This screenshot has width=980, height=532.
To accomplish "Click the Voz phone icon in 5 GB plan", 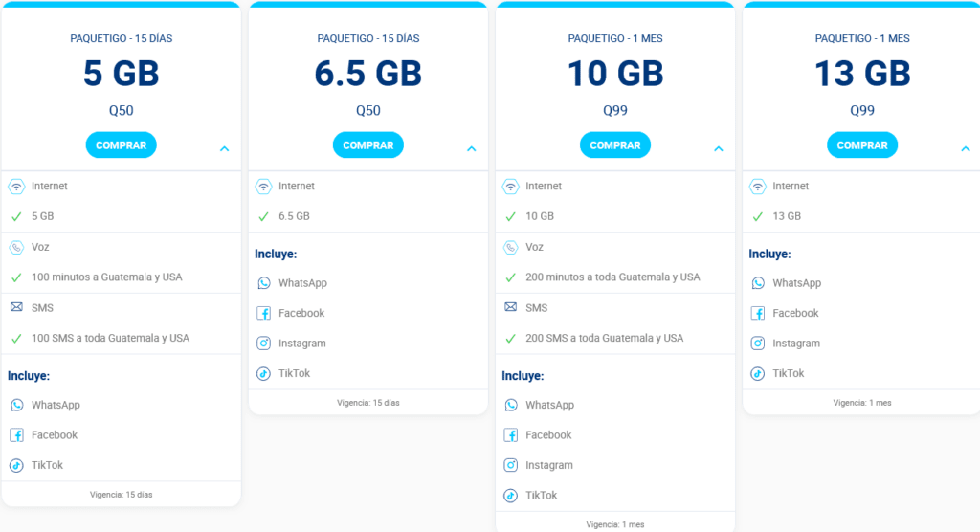I will (x=16, y=247).
